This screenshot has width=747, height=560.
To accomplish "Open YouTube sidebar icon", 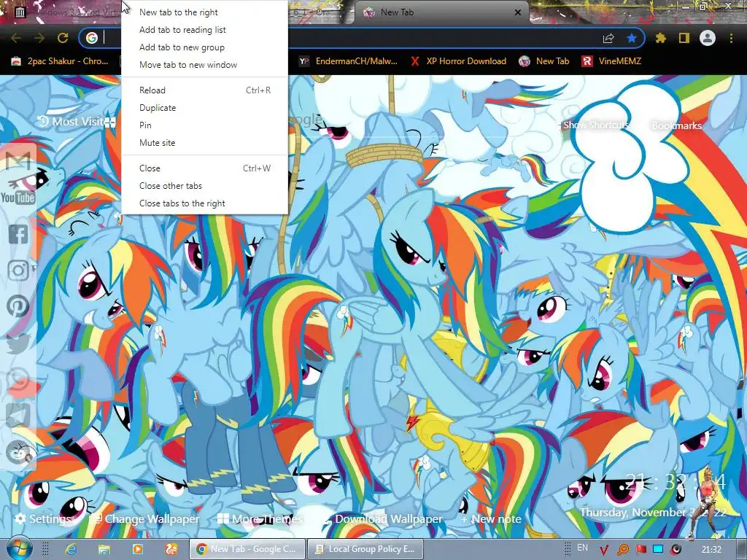I will point(18,198).
